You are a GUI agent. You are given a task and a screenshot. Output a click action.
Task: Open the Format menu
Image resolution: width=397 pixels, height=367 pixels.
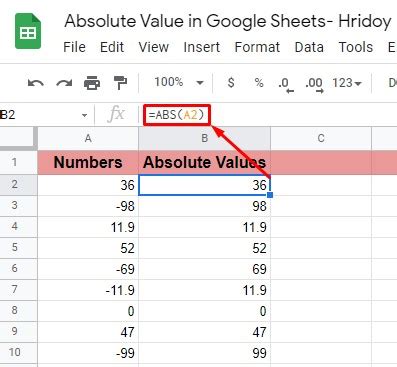point(257,47)
